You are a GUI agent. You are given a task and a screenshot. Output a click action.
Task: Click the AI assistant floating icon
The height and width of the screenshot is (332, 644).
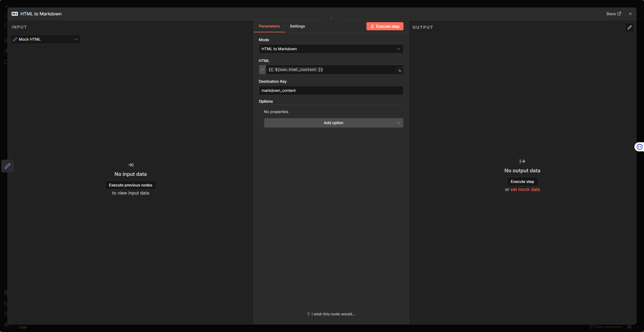[639, 147]
